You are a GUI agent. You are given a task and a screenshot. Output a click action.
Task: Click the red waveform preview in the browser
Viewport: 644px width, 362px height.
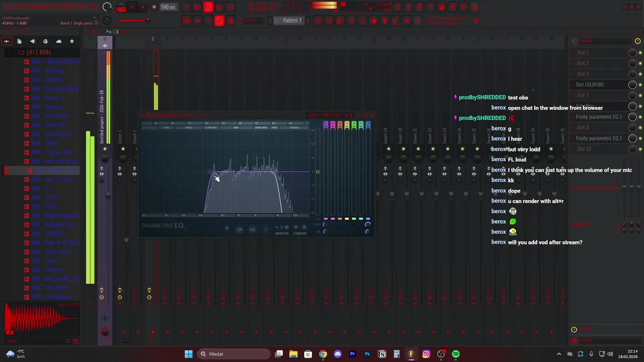41,319
